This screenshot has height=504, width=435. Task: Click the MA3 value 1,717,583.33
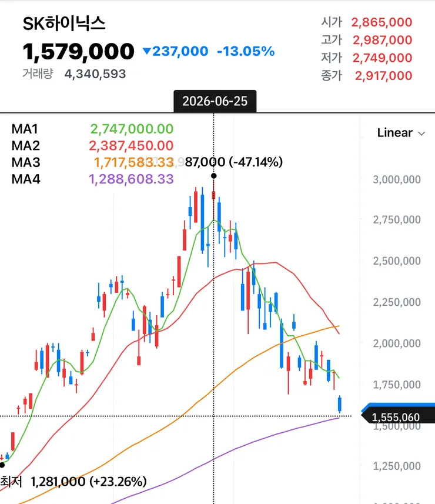[133, 162]
